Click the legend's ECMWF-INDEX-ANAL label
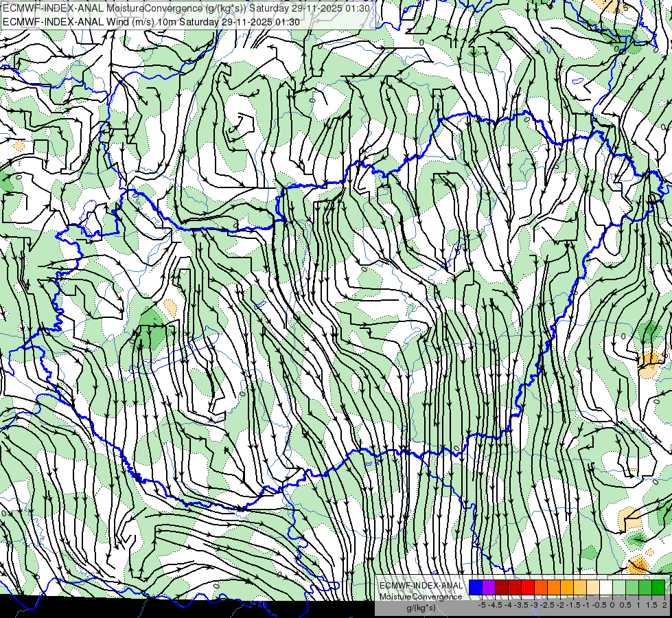The width and height of the screenshot is (672, 618). pyautogui.click(x=421, y=586)
